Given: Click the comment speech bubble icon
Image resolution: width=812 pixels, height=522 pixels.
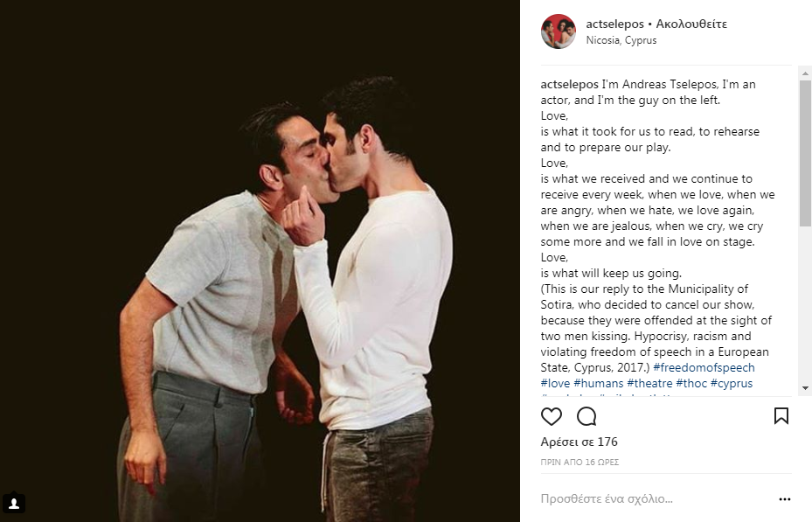Looking at the screenshot, I should click(586, 416).
